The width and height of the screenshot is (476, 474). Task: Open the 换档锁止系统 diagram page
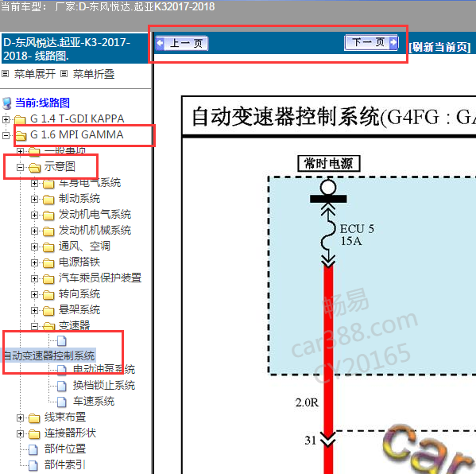(x=104, y=385)
